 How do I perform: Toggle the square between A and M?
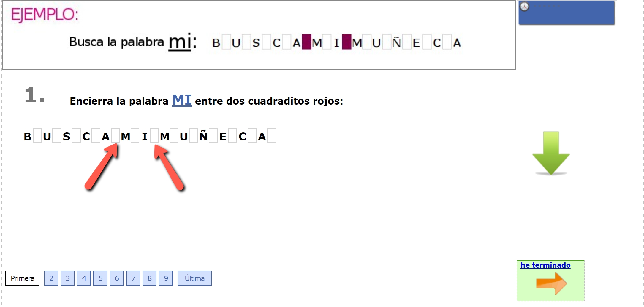[x=115, y=136]
